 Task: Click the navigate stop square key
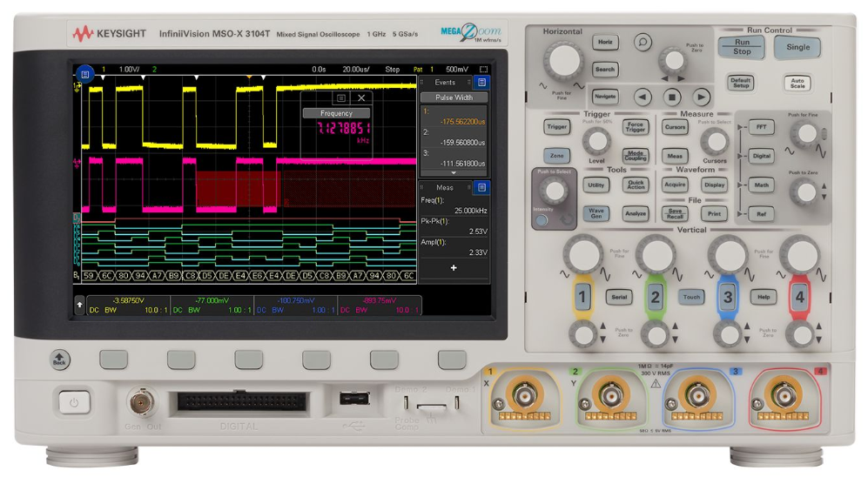(x=672, y=97)
